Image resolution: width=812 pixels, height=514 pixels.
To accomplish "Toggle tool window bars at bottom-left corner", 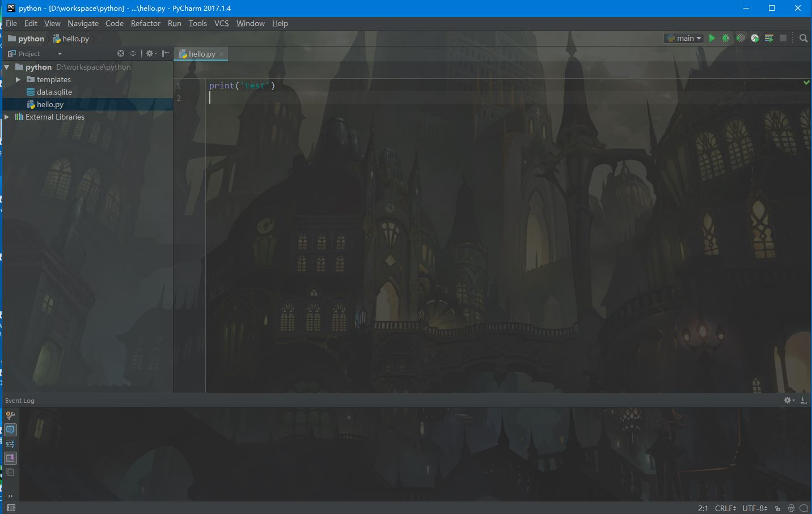I will coord(11,508).
